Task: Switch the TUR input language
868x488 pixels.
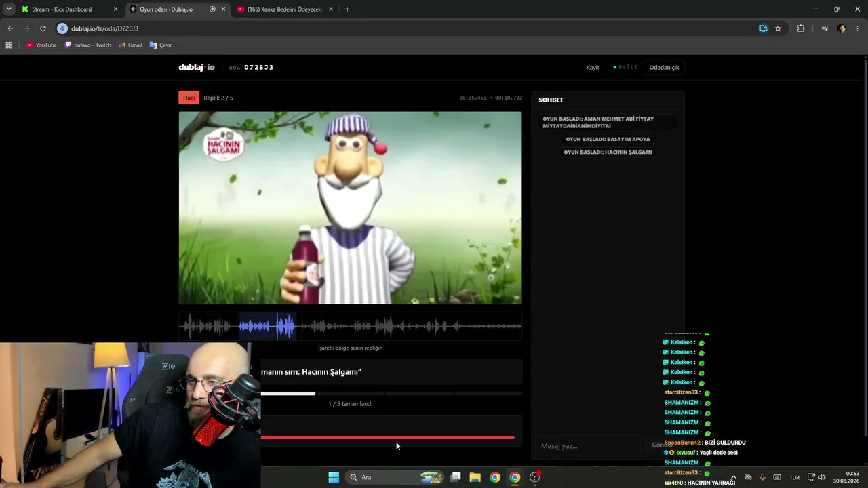Action: coord(794,478)
